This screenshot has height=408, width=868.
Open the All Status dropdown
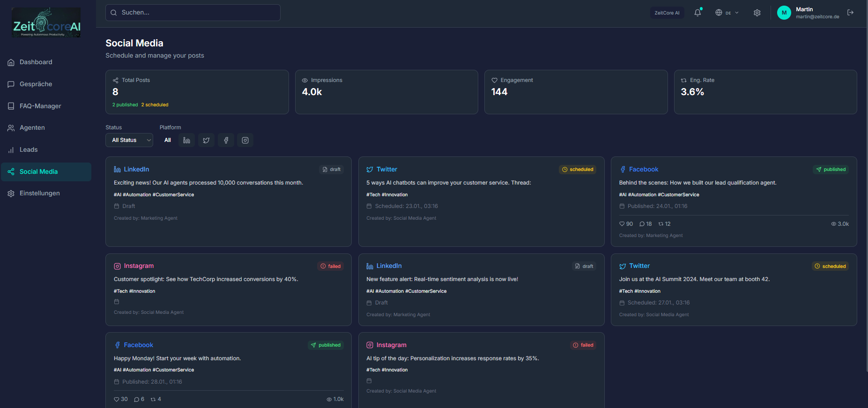pyautogui.click(x=129, y=140)
